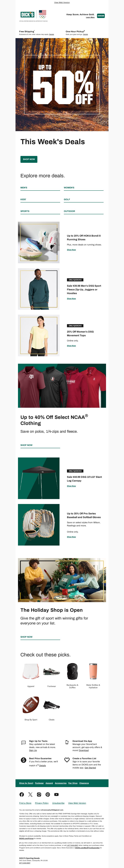Click the YouTube icon in the footer
The width and height of the screenshot is (124, 868).
click(x=57, y=794)
